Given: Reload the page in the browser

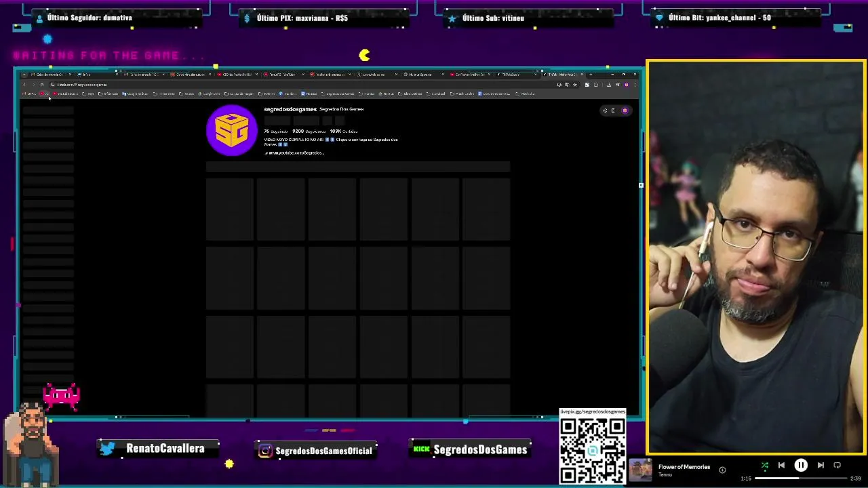Looking at the screenshot, I should (x=41, y=85).
